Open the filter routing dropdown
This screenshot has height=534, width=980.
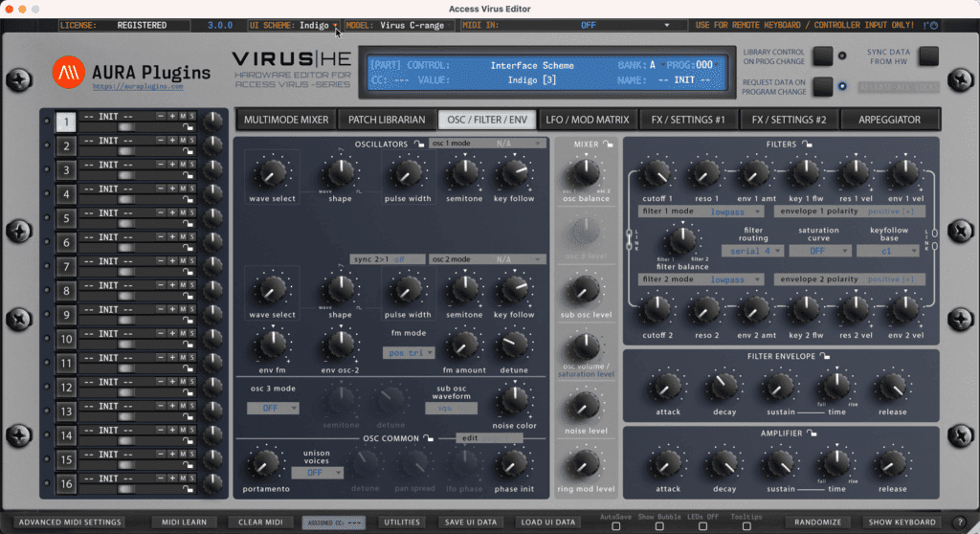(x=752, y=251)
